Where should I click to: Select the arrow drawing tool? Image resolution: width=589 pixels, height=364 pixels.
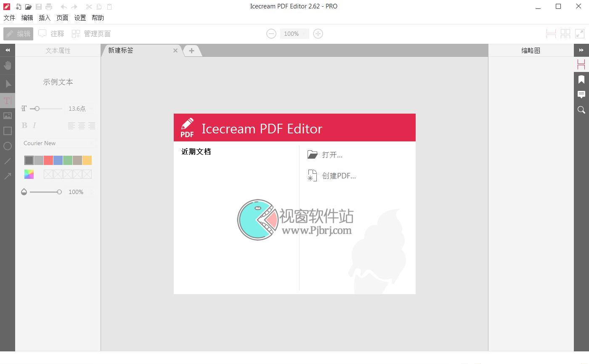pyautogui.click(x=8, y=176)
